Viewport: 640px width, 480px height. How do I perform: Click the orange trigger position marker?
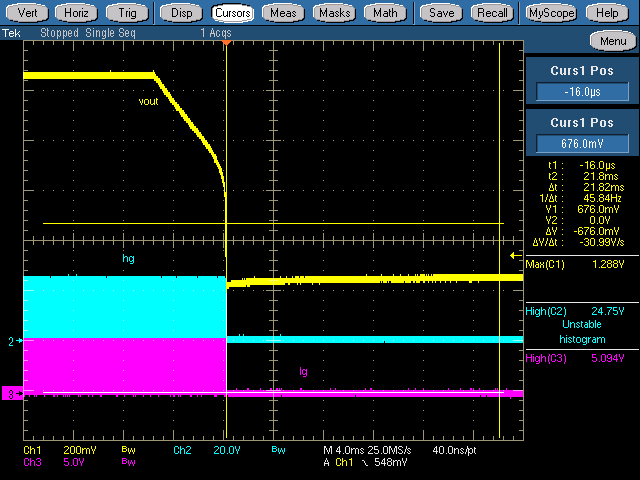[x=227, y=43]
